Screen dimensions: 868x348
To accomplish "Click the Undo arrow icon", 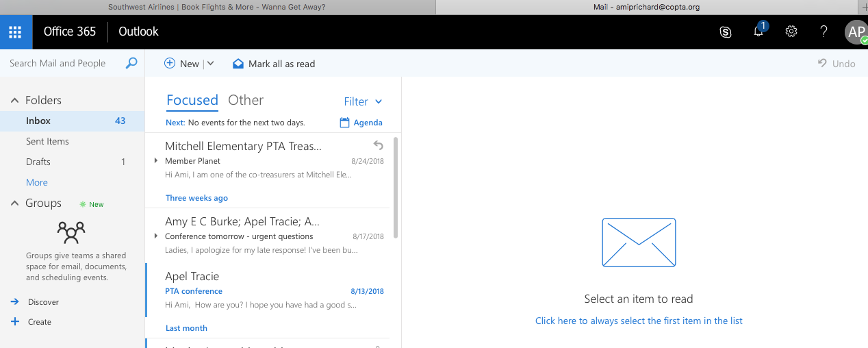I will 823,63.
